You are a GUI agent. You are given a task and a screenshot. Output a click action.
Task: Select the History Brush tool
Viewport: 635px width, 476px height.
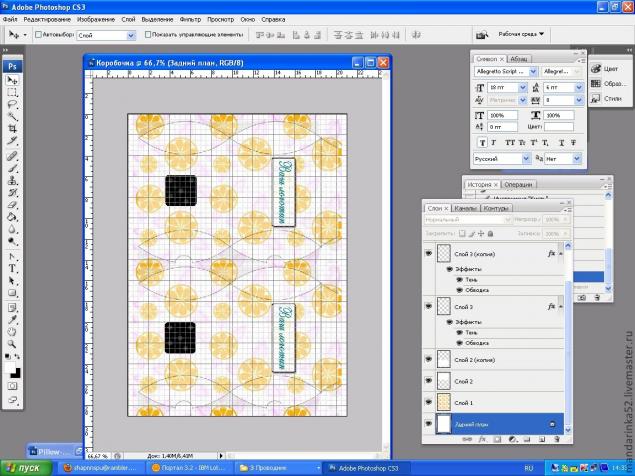(13, 192)
